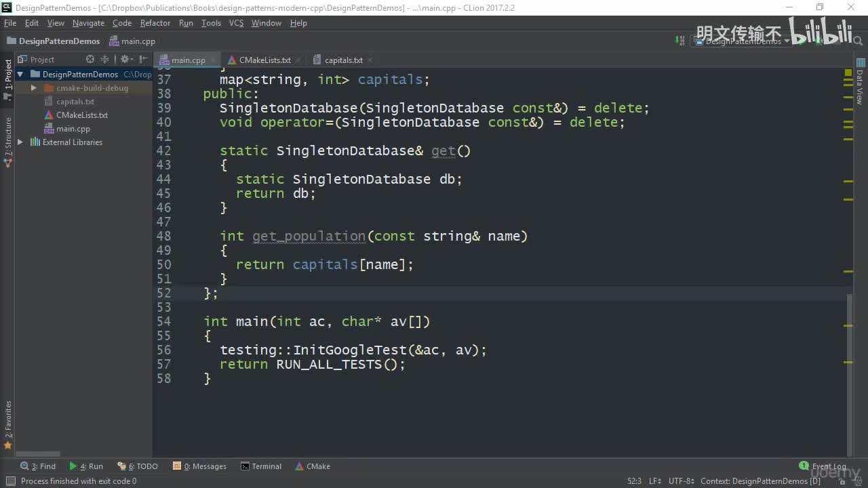The width and height of the screenshot is (868, 488).
Task: Open the 0: Messages tool window
Action: 199,466
